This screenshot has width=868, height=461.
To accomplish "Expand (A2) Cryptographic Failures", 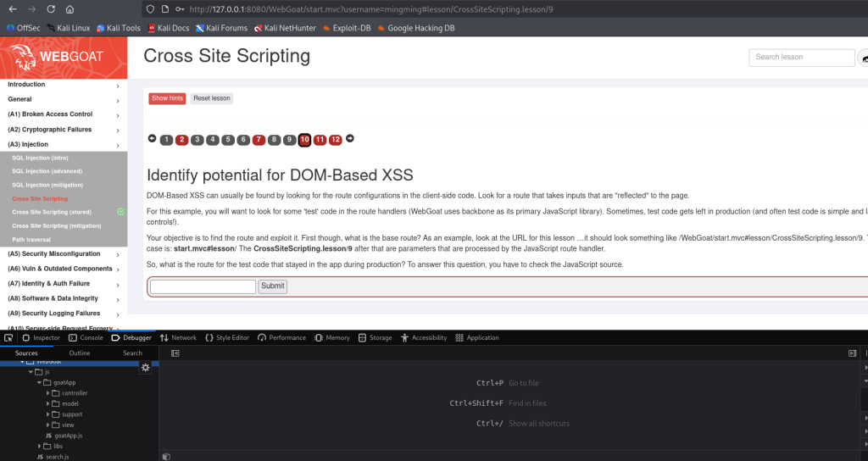I will click(64, 130).
